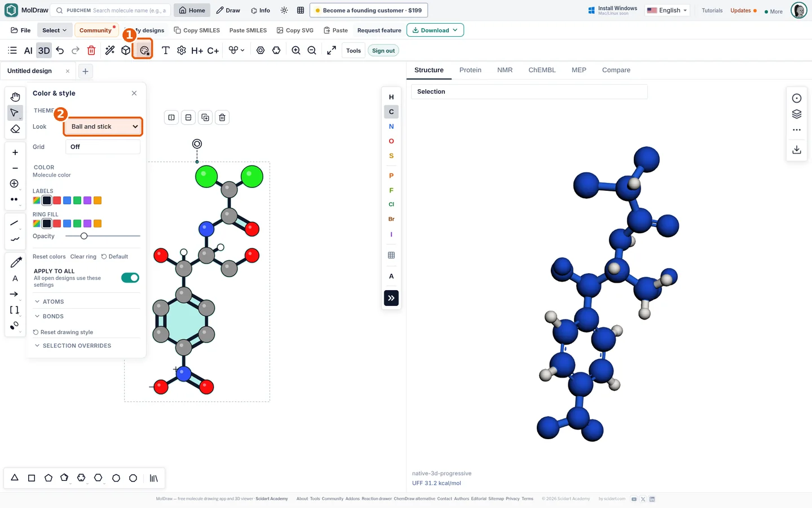Choose the eraser tool in left toolbar
This screenshot has height=508, width=812.
click(15, 129)
